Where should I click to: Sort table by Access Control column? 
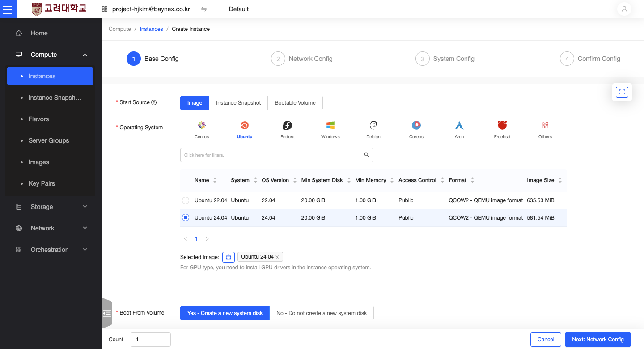442,180
